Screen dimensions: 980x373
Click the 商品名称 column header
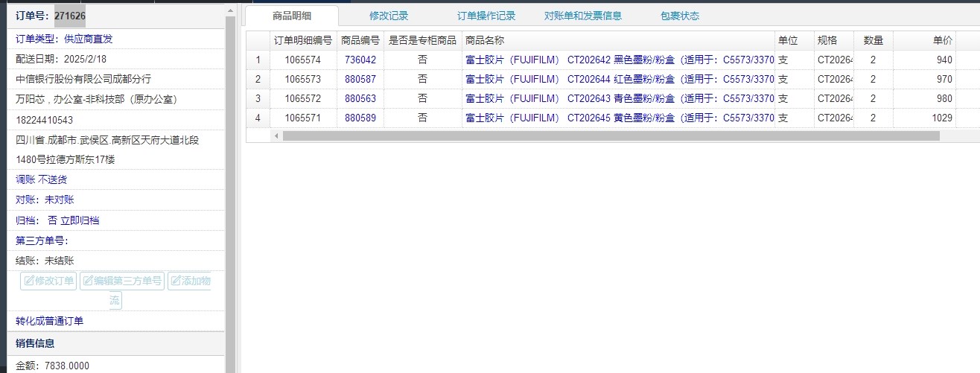(x=618, y=40)
